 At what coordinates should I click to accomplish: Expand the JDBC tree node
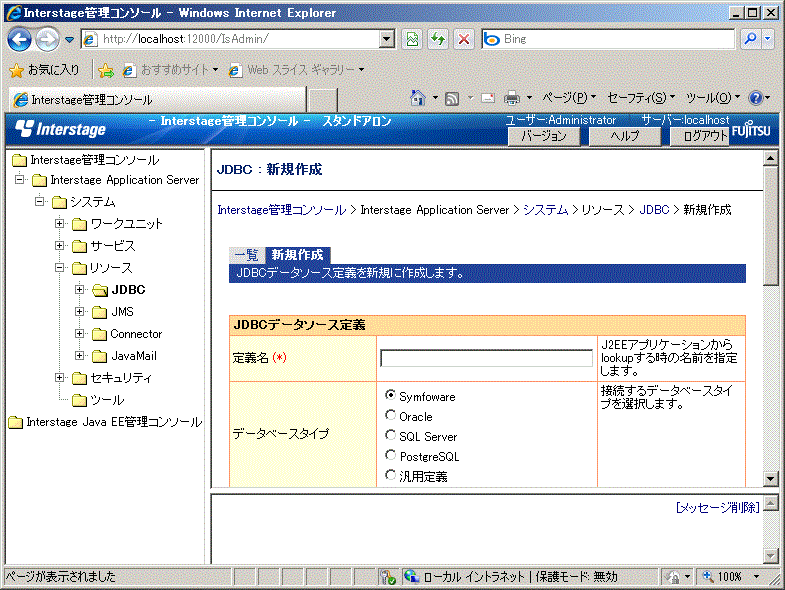click(x=79, y=289)
